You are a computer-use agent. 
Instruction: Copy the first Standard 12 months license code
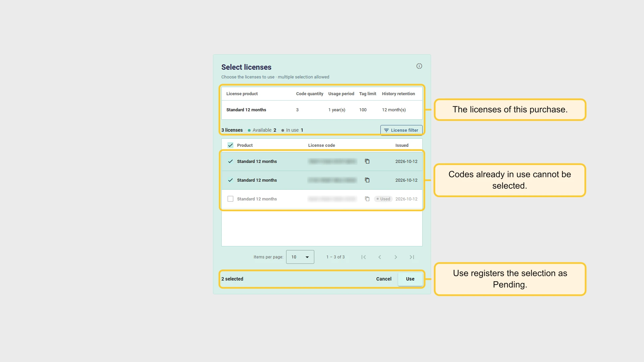[367, 162]
